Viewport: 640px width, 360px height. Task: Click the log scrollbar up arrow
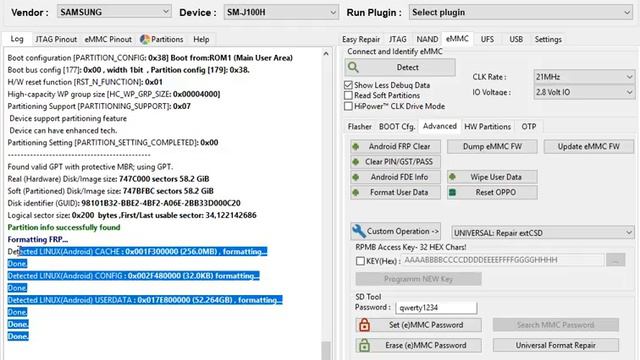click(326, 54)
